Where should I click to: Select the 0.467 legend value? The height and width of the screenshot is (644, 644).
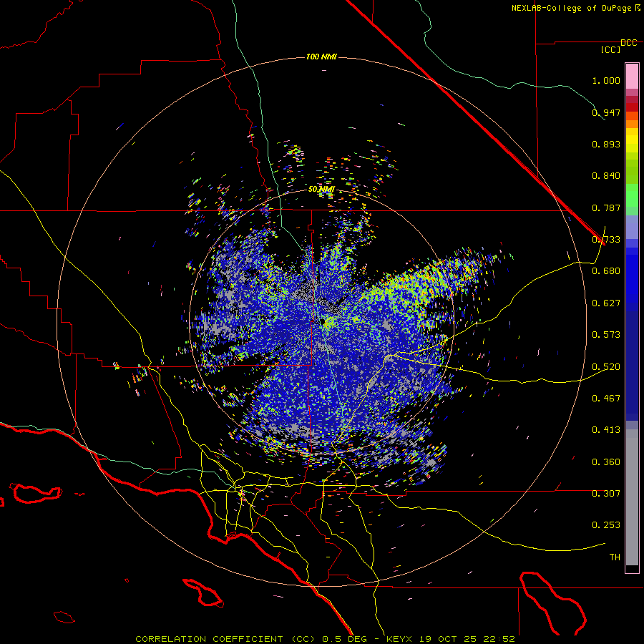click(606, 399)
